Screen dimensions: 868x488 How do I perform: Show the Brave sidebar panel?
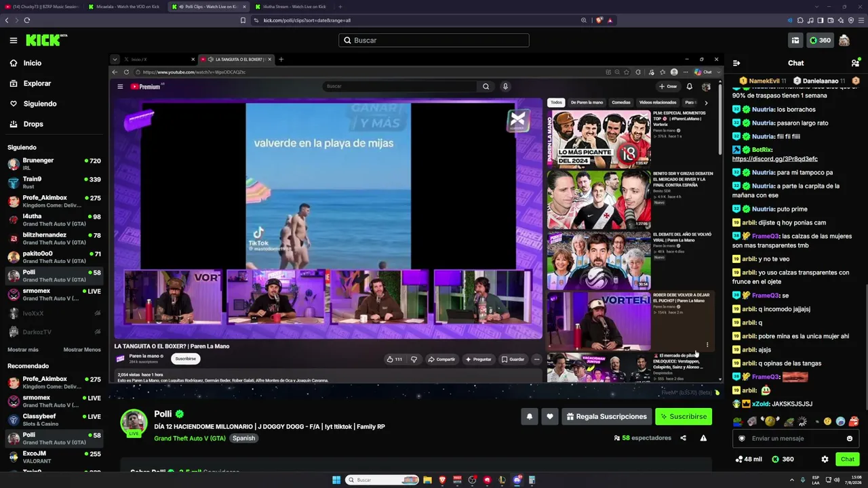click(821, 20)
